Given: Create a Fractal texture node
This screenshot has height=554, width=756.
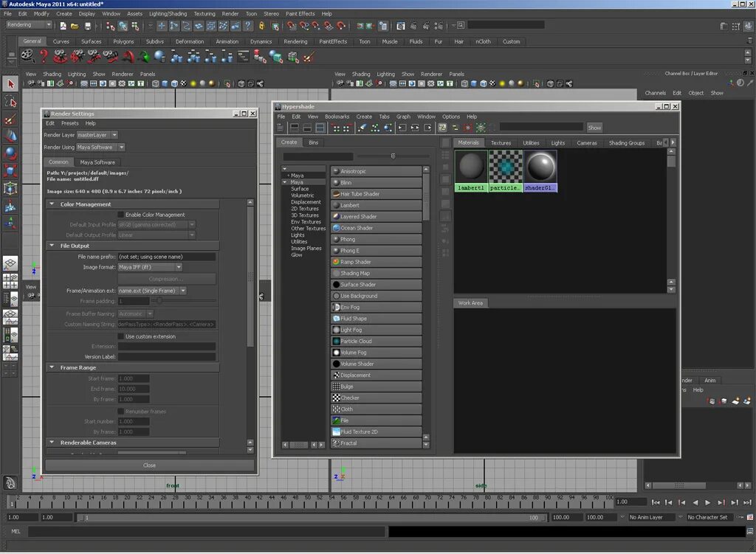Looking at the screenshot, I should pyautogui.click(x=376, y=443).
